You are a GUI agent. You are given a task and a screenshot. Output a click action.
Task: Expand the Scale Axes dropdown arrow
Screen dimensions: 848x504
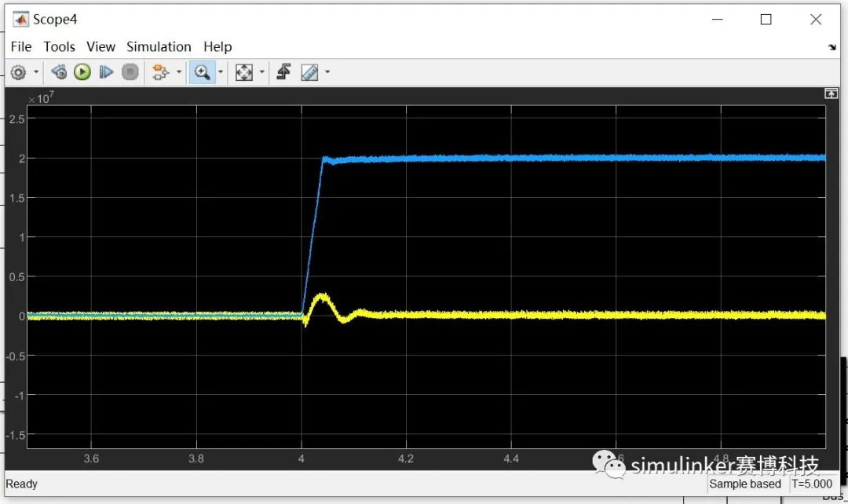pos(262,72)
